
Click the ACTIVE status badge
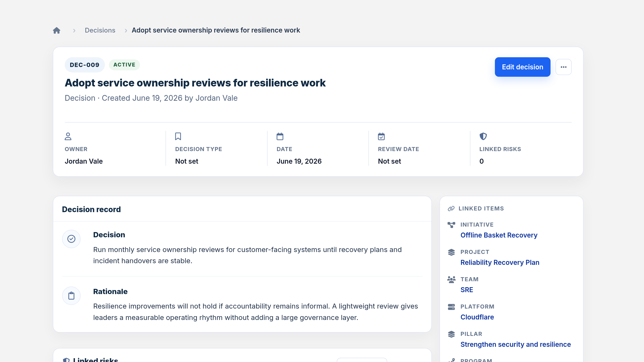(124, 65)
